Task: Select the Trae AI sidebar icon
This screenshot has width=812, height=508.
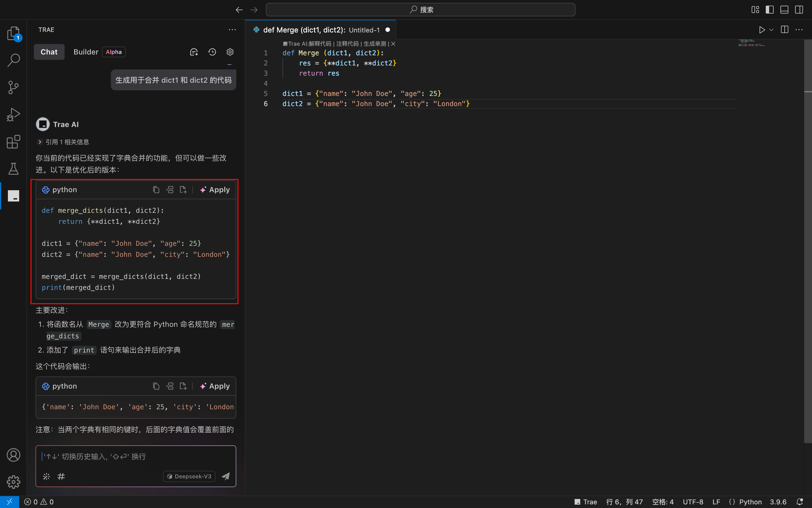Action: (14, 196)
